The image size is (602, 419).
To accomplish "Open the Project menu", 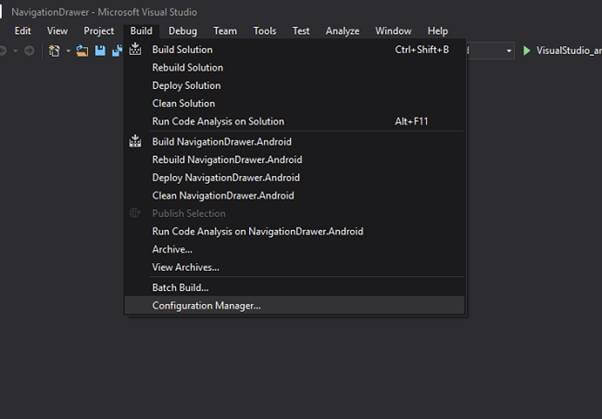I will pyautogui.click(x=99, y=31).
